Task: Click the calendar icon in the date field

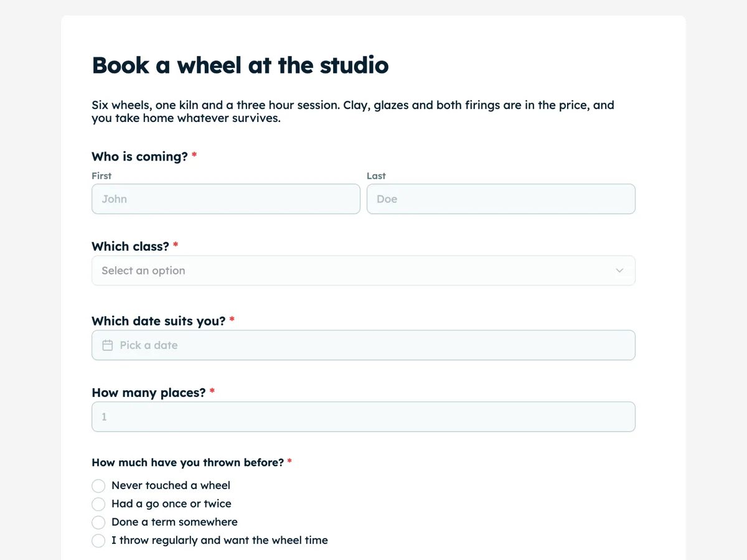Action: point(108,345)
